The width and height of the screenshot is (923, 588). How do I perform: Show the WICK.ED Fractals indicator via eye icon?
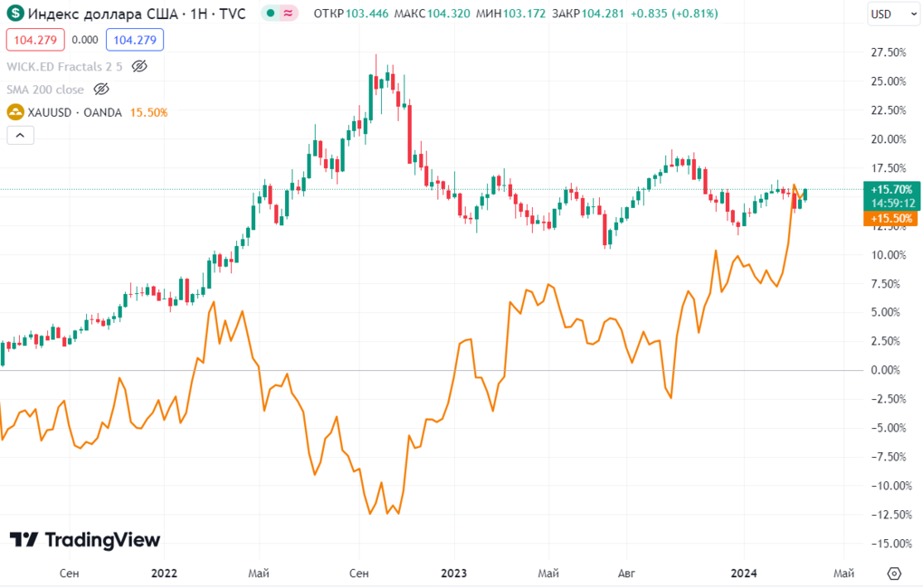pos(138,66)
